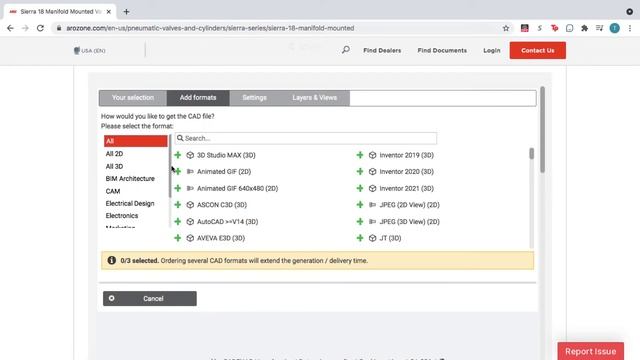The width and height of the screenshot is (640, 360).
Task: Go back to previous page
Action: 10,28
